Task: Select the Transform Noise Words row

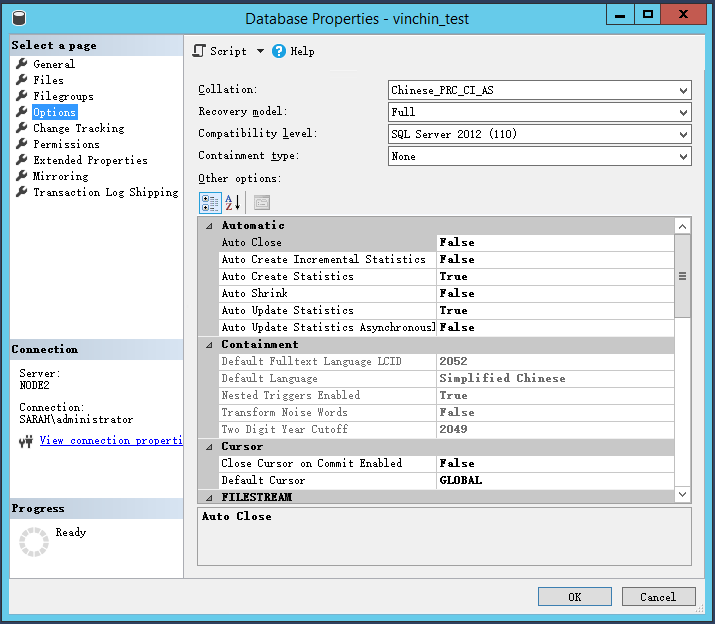Action: click(x=446, y=412)
